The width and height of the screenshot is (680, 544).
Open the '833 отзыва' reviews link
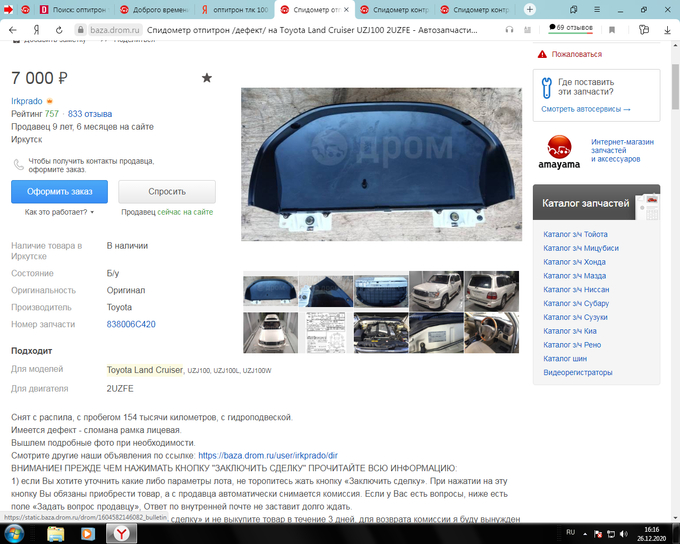coord(90,114)
